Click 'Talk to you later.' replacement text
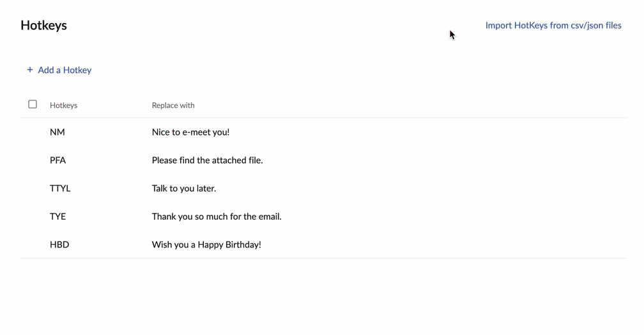 pyautogui.click(x=183, y=188)
